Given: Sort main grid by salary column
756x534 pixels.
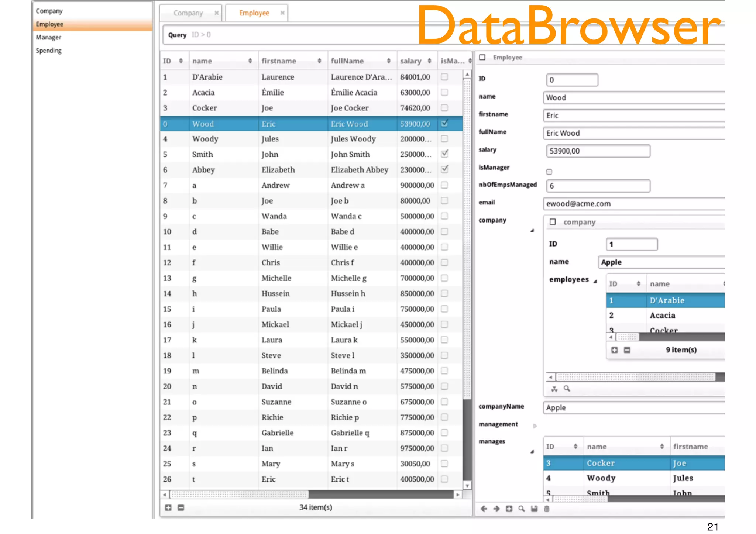Looking at the screenshot, I should coord(429,61).
